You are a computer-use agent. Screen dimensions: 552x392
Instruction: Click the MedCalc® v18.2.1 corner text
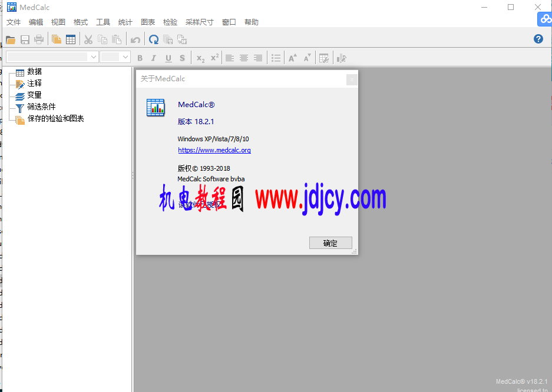pos(522,381)
